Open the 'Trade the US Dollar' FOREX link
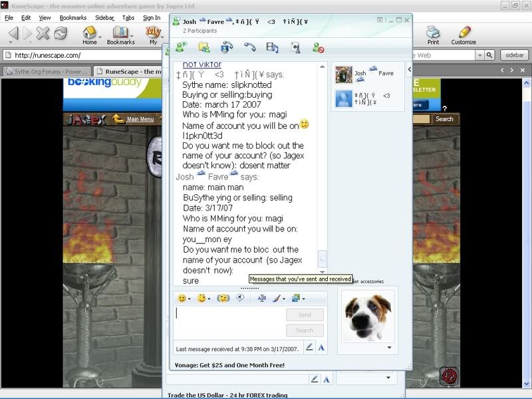532x399 pixels. pos(227,395)
